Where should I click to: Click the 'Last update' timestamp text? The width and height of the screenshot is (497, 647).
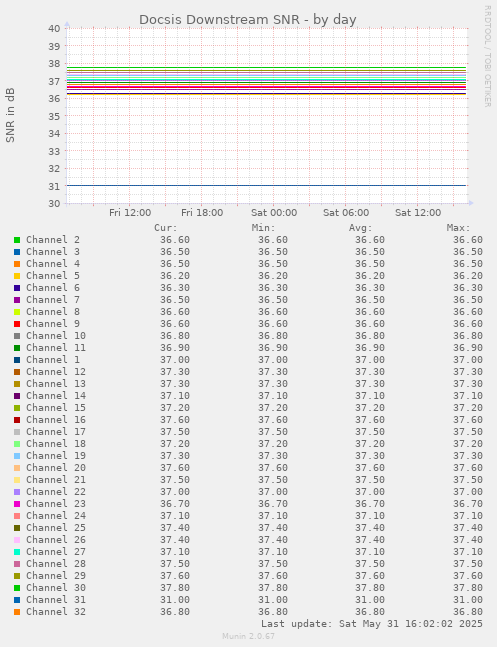(372, 623)
